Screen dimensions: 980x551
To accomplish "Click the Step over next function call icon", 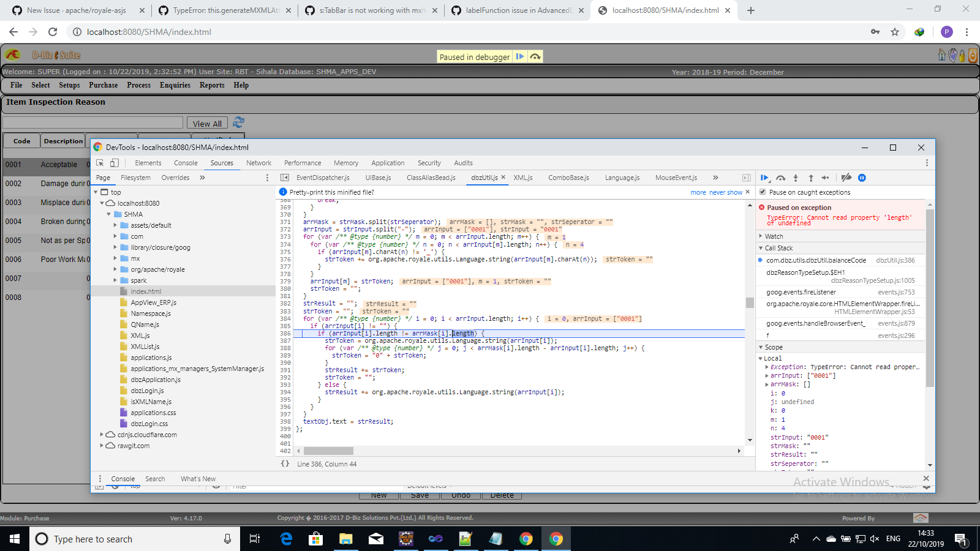I will (x=781, y=178).
